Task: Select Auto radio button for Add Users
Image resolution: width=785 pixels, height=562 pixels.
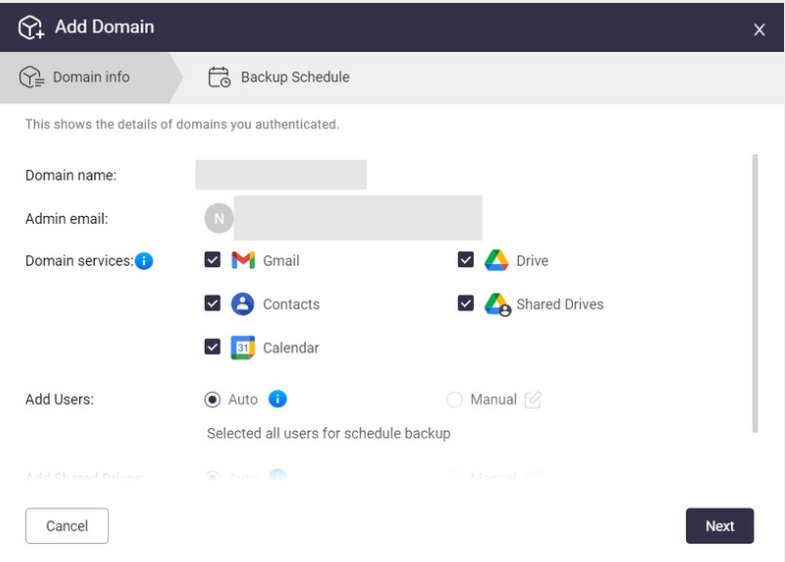Action: click(x=212, y=400)
